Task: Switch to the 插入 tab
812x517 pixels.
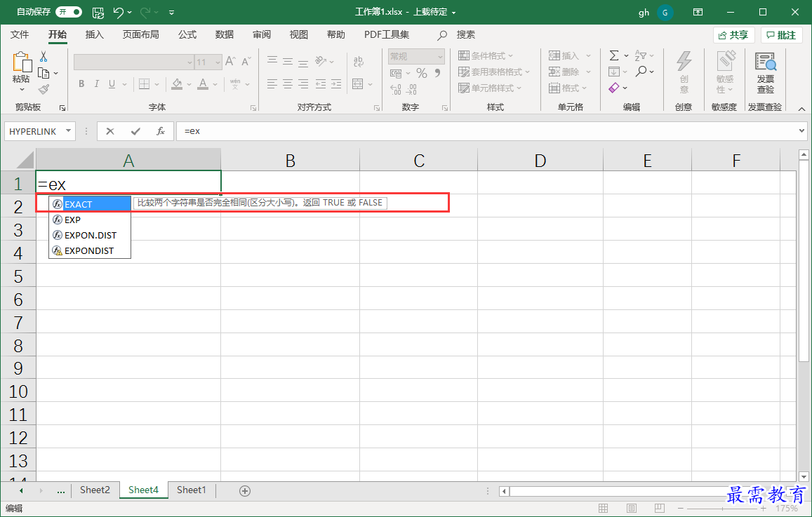Action: 94,34
